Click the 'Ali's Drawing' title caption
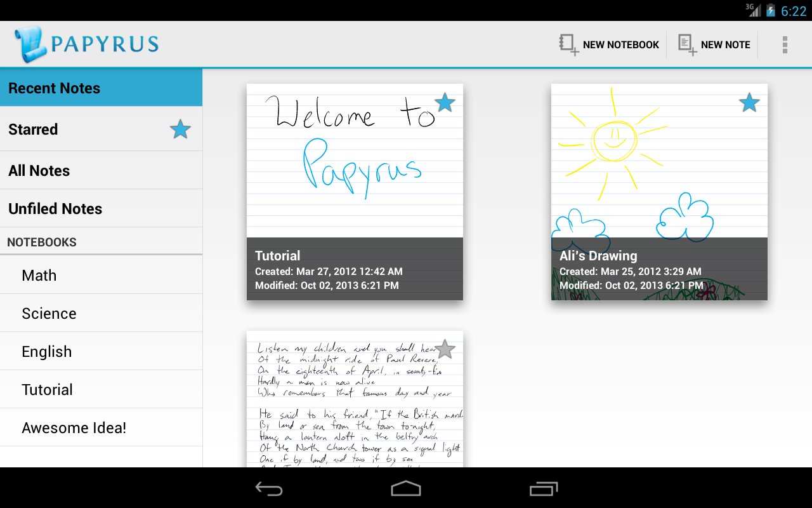 coord(598,256)
